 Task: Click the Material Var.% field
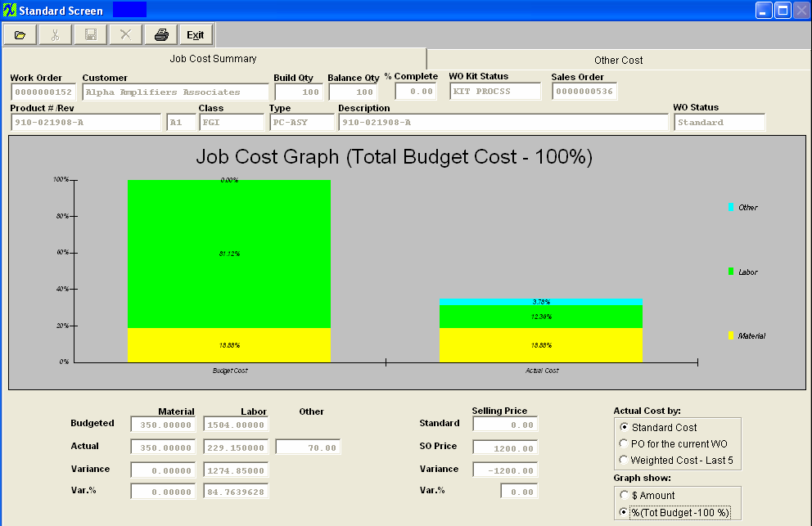(163, 492)
